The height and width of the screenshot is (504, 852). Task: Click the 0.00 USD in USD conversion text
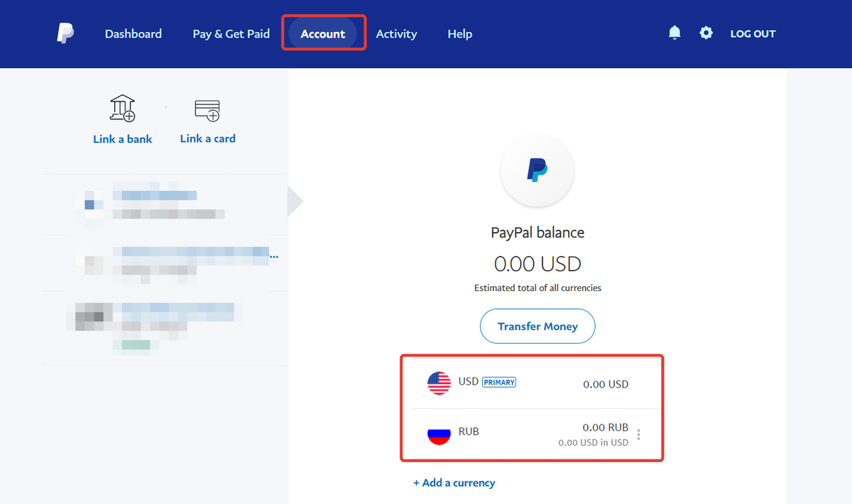coord(594,442)
